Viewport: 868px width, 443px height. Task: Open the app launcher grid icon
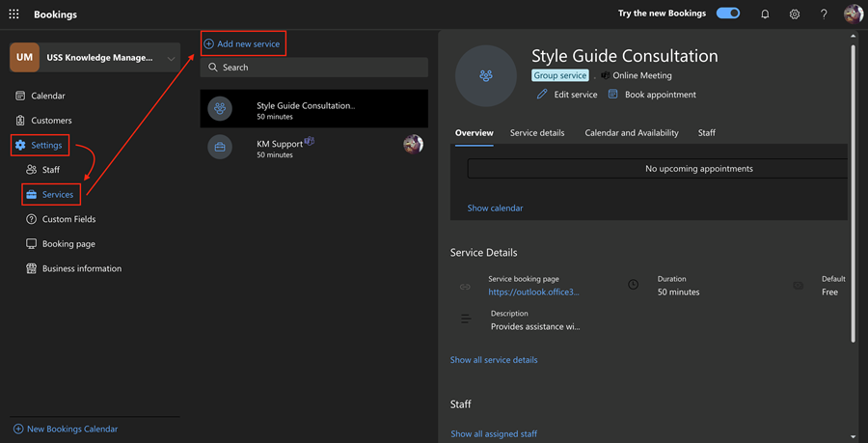pyautogui.click(x=14, y=14)
